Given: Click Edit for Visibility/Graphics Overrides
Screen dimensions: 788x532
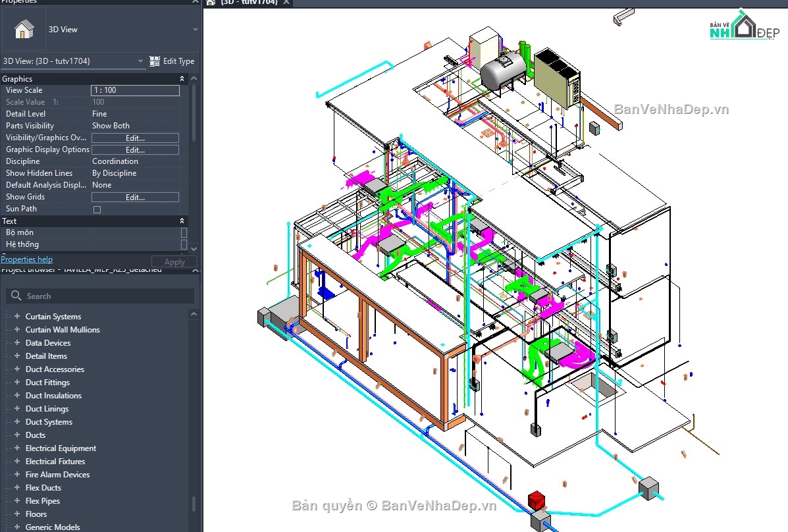Looking at the screenshot, I should point(135,138).
